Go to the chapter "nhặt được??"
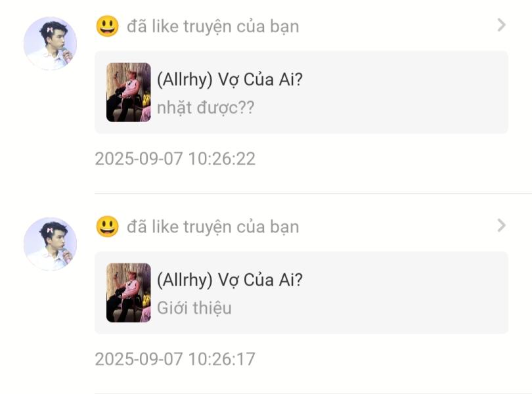 [206, 108]
